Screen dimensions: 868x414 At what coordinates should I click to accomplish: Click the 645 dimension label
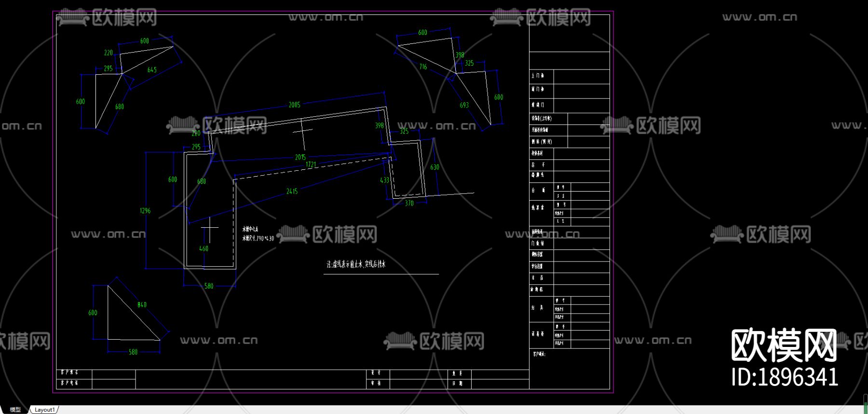pyautogui.click(x=152, y=70)
